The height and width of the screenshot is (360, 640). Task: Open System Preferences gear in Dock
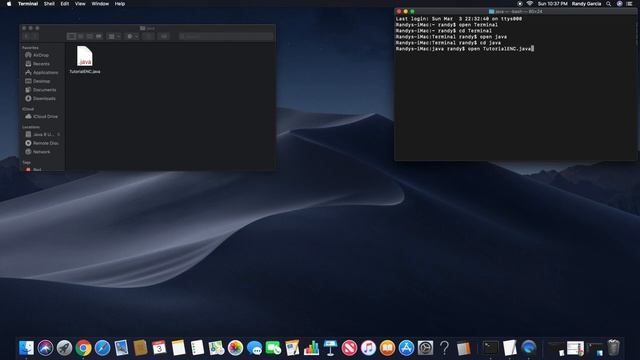(x=425, y=348)
